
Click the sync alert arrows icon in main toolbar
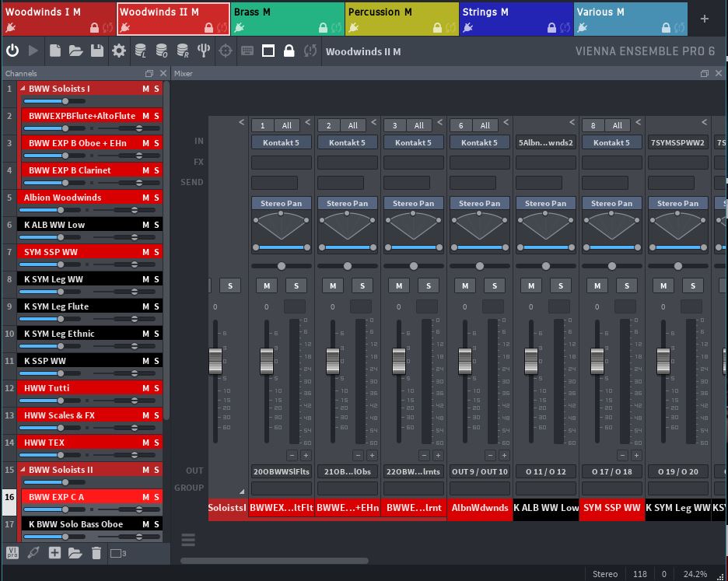310,51
